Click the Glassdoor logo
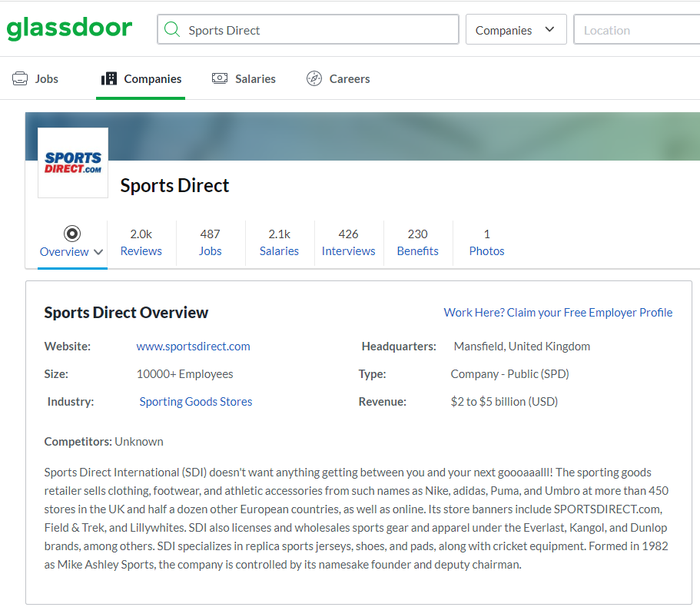Screen dimensions: 700x607 tap(69, 28)
